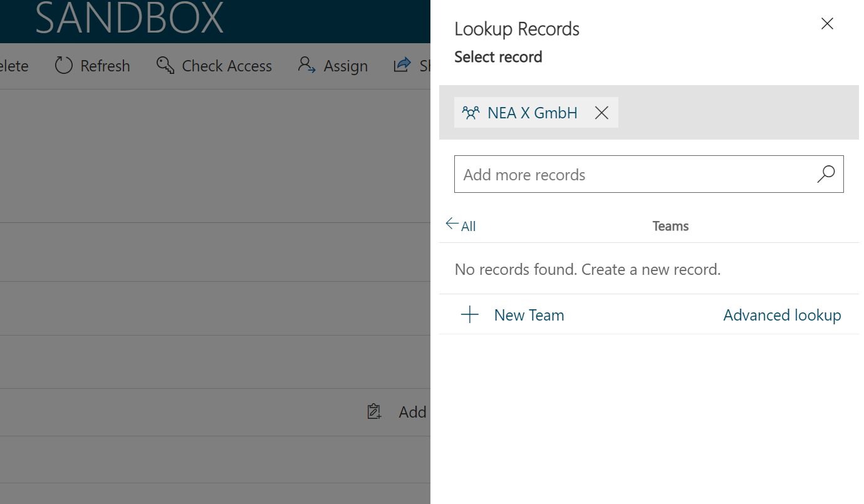Click the Refresh circular arrow icon
Viewport: 864px width, 504px height.
click(x=64, y=65)
